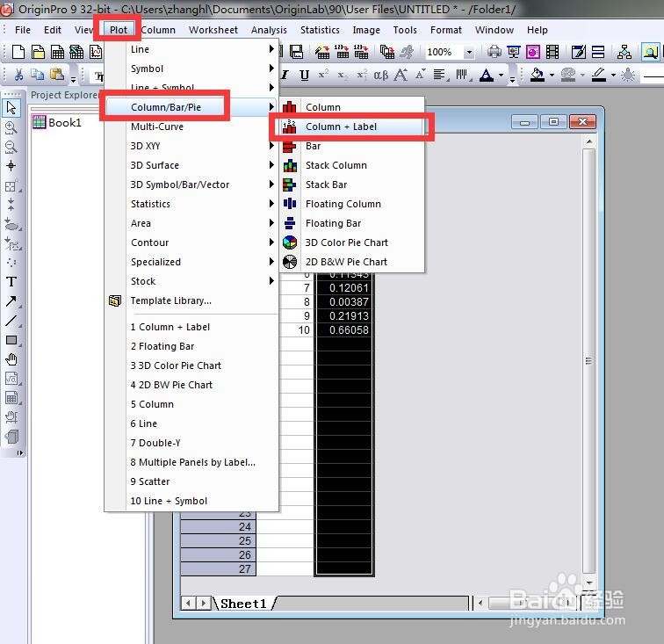The image size is (664, 644).
Task: Expand the Contour plot submenu
Action: [191, 242]
